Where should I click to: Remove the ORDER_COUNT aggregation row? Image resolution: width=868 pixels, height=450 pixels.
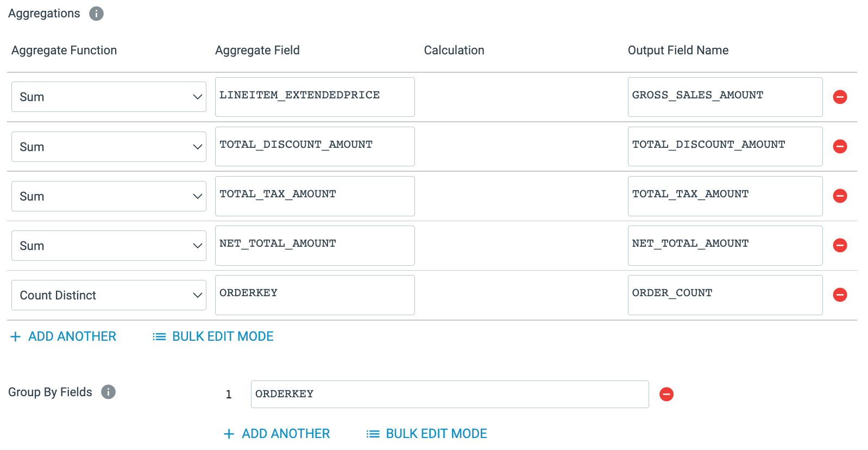(840, 295)
